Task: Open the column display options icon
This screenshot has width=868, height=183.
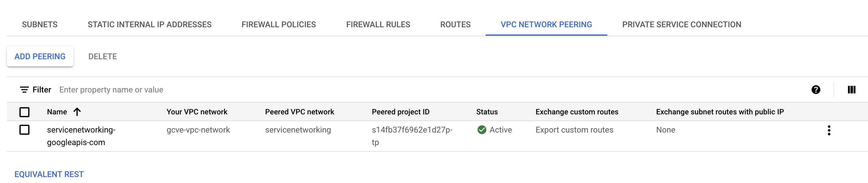Action: [851, 90]
